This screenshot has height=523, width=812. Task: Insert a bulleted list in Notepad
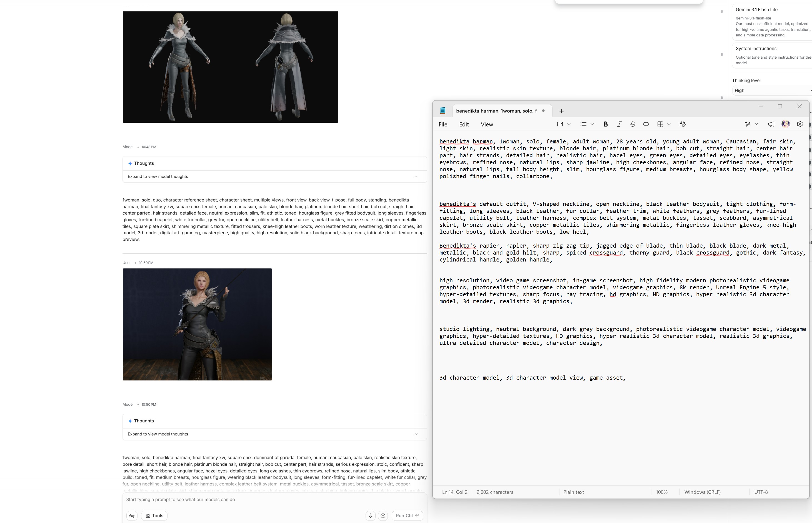point(584,124)
